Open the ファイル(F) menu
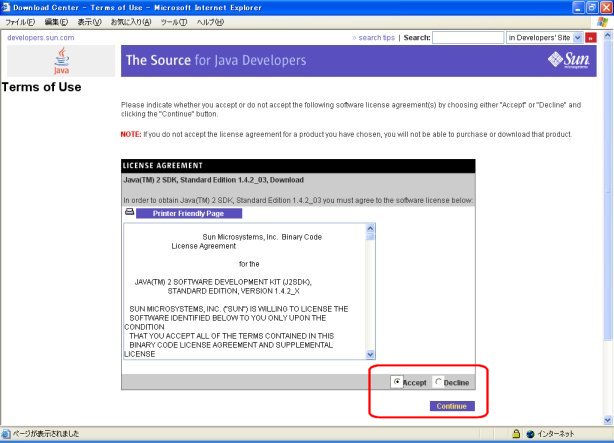This screenshot has width=614, height=443. (21, 21)
